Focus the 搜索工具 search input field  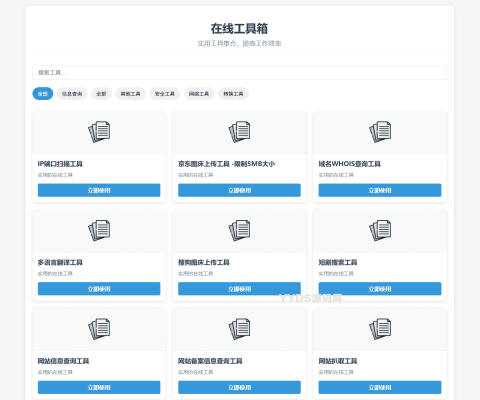[x=239, y=73]
